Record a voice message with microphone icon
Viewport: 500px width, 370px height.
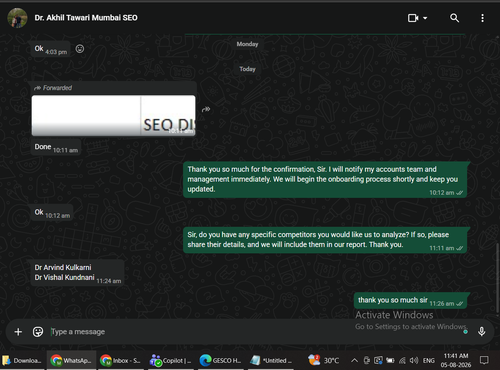point(481,331)
